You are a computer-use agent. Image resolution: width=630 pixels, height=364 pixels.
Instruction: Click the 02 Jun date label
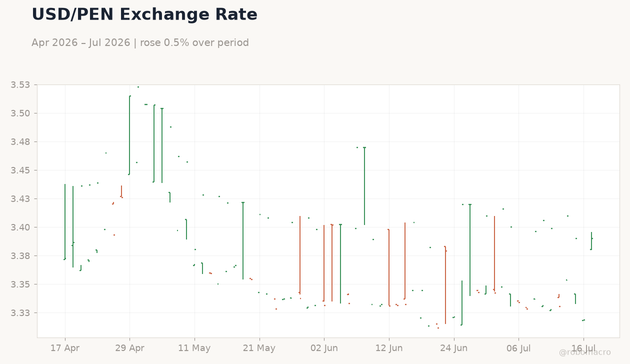coord(324,348)
